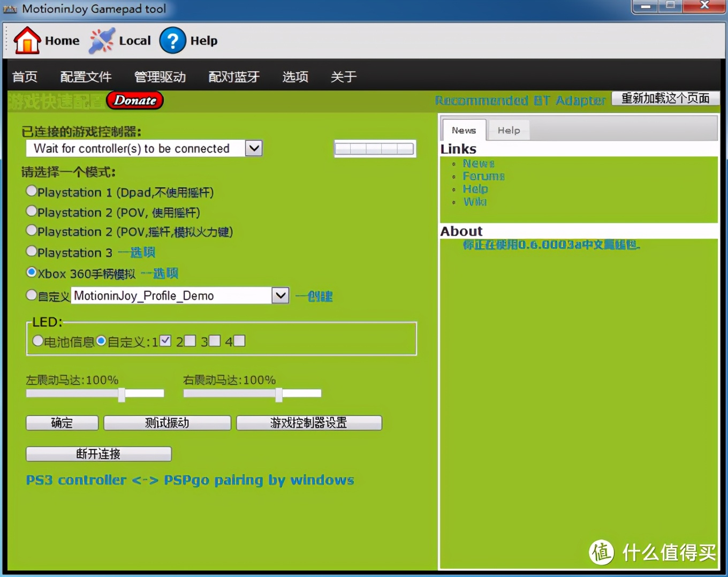This screenshot has height=577, width=728.
Task: Open the 配置文件 menu
Action: (x=86, y=77)
